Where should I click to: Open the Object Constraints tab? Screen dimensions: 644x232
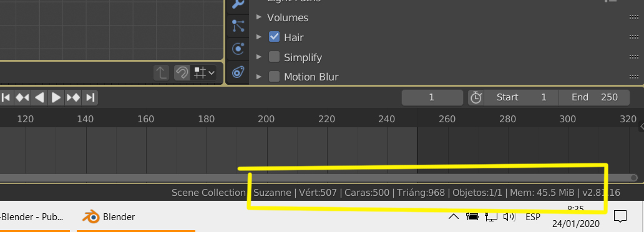click(238, 72)
